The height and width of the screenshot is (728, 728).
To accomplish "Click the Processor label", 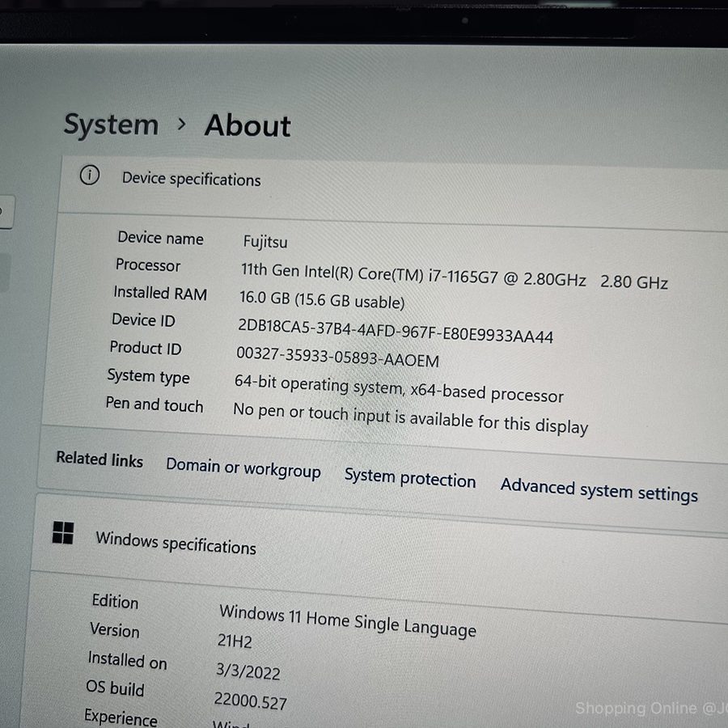I will [x=148, y=265].
